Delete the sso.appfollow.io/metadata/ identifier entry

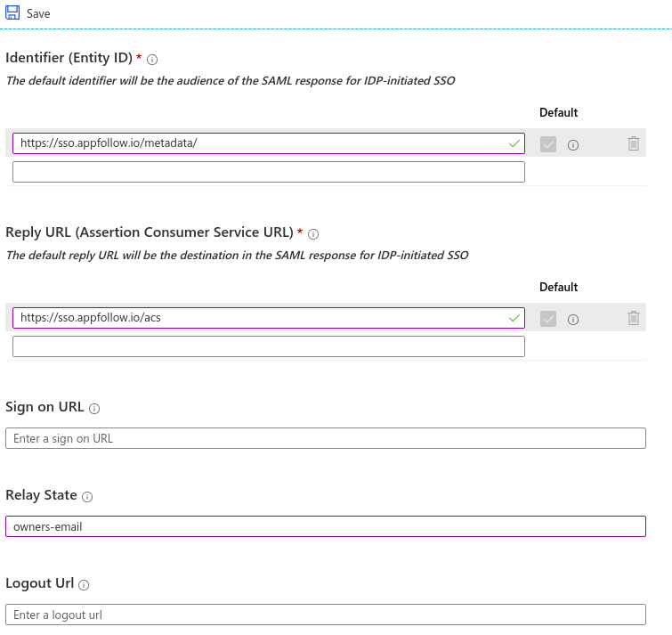point(633,143)
